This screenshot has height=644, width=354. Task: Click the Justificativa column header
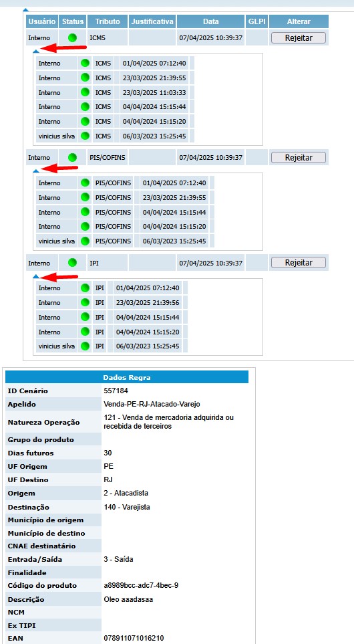pos(152,21)
